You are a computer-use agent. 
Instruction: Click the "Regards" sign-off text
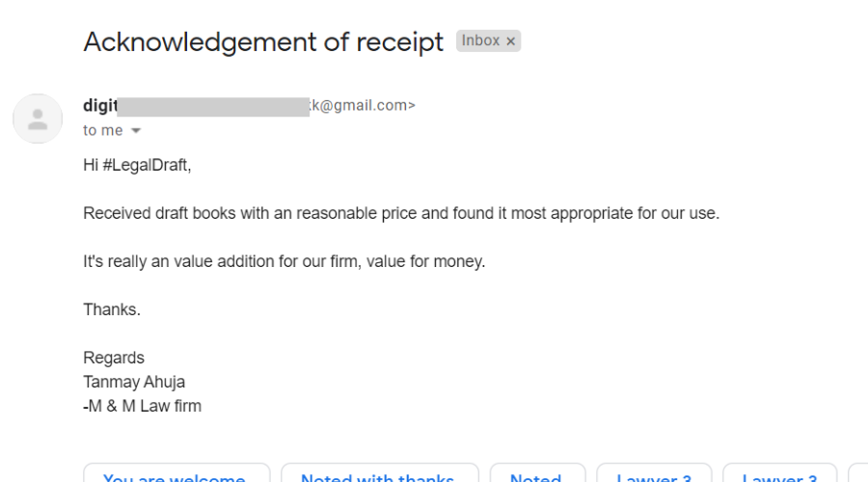click(114, 358)
